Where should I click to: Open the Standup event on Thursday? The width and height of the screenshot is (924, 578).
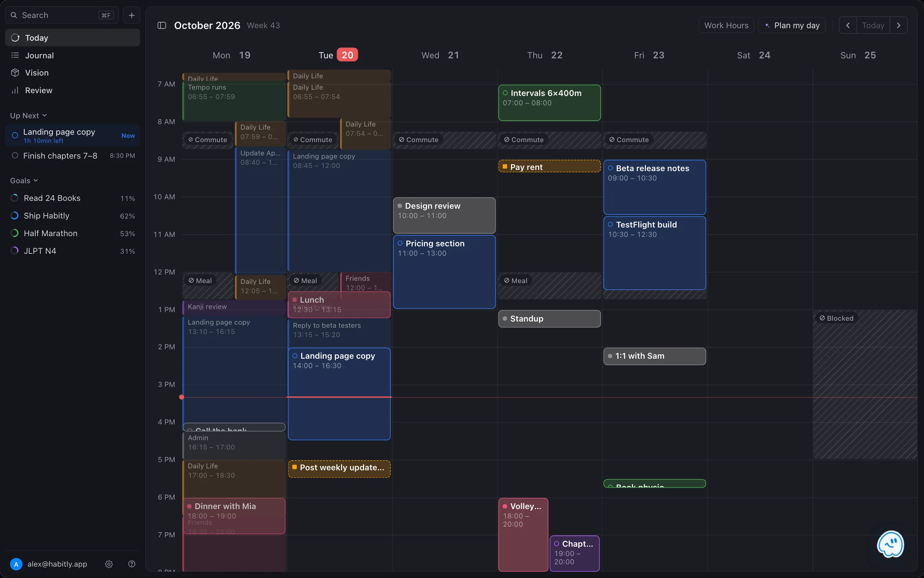point(549,319)
